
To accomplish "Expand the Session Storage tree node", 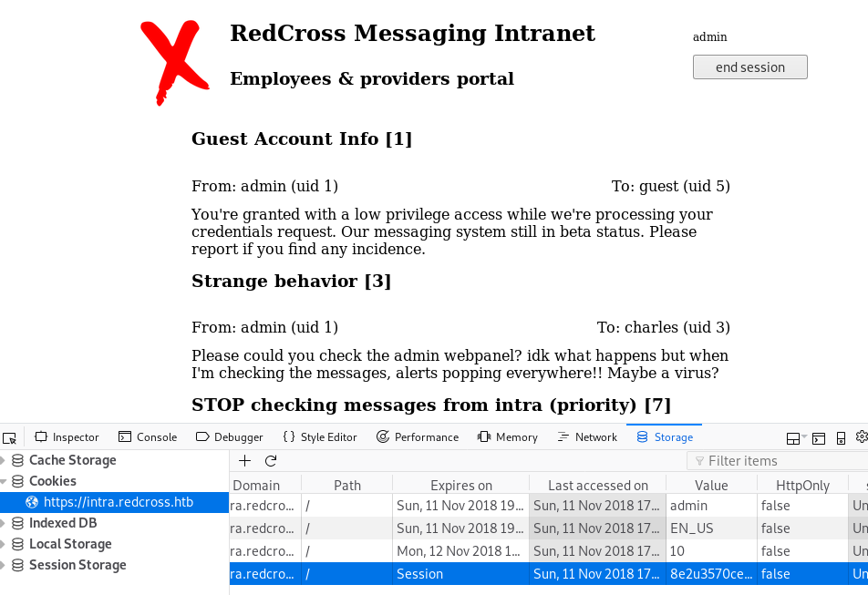I will pos(3,565).
